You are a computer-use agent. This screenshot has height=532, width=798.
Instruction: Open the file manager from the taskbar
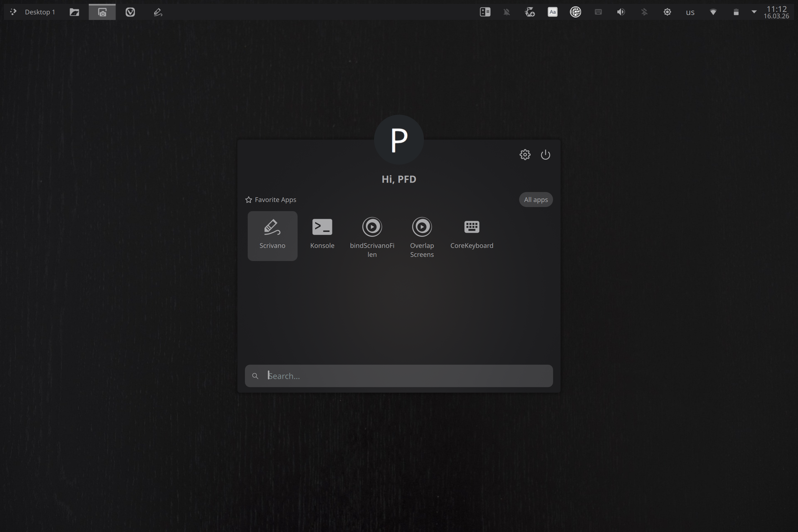pos(74,12)
